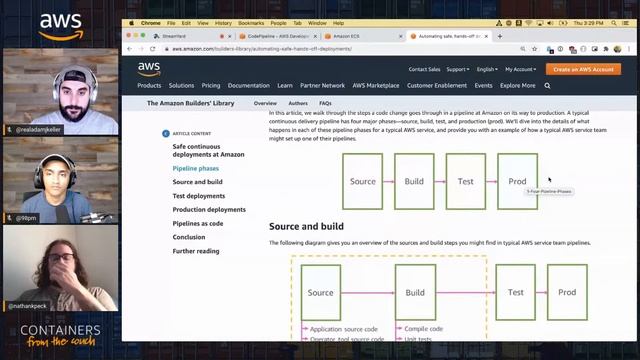
Task: Open the Authors sub-nav link
Action: coord(298,103)
